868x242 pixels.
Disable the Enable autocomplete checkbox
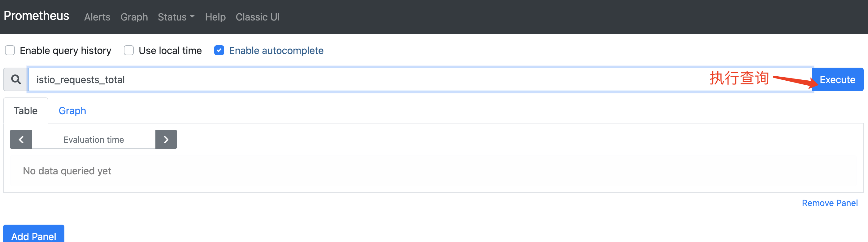219,51
